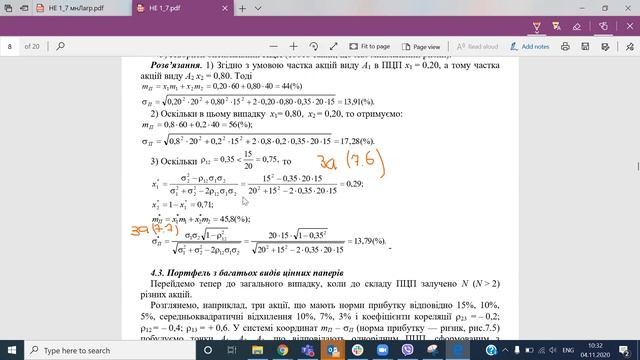640x360 pixels.
Task: Show tabs you've set aside
Action: tap(8, 8)
